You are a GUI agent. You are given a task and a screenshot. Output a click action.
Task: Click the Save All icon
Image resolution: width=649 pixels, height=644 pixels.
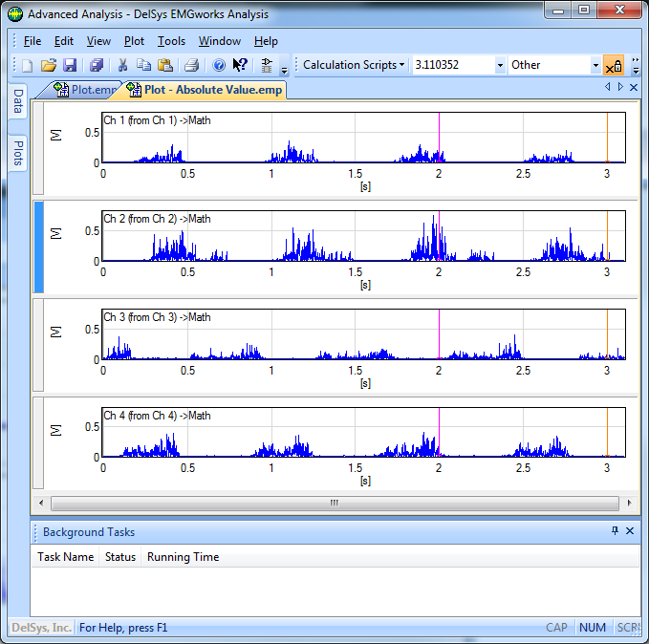(97, 66)
